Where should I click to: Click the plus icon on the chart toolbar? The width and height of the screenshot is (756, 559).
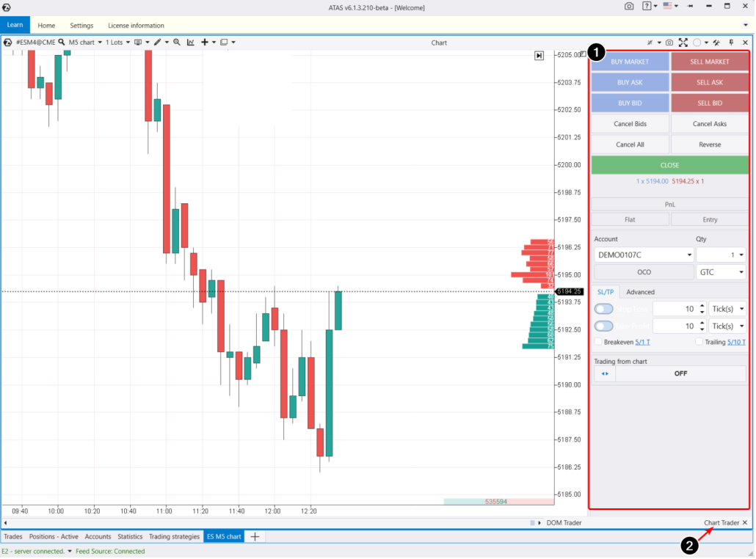206,43
